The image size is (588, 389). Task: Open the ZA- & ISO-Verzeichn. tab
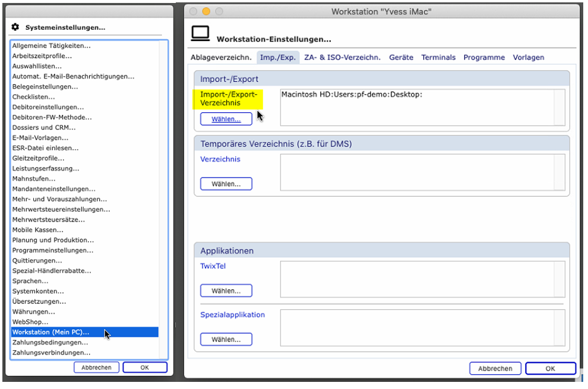coord(342,58)
